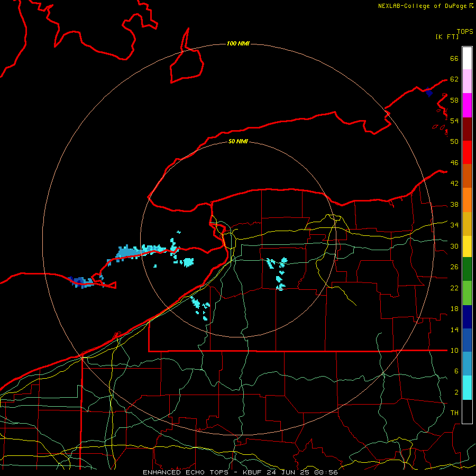Screen dimensions: 476x476
Task: Select the black TH swatch in legend
Action: pyautogui.click(x=467, y=411)
